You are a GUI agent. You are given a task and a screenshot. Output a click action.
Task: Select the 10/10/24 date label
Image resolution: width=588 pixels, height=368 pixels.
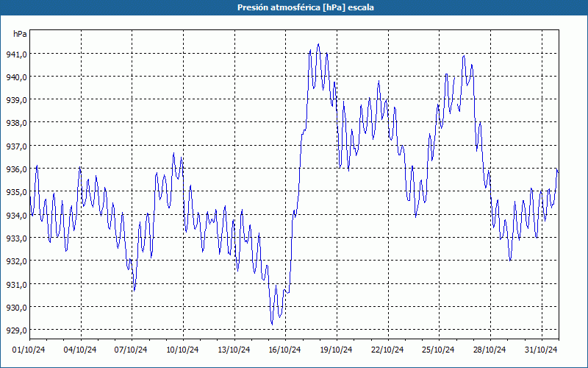(x=182, y=350)
